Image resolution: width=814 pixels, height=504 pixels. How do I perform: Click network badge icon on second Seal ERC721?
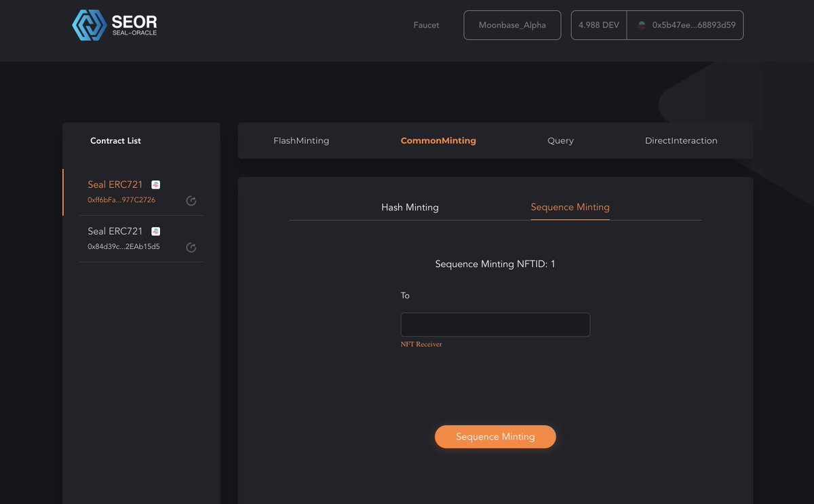click(155, 231)
